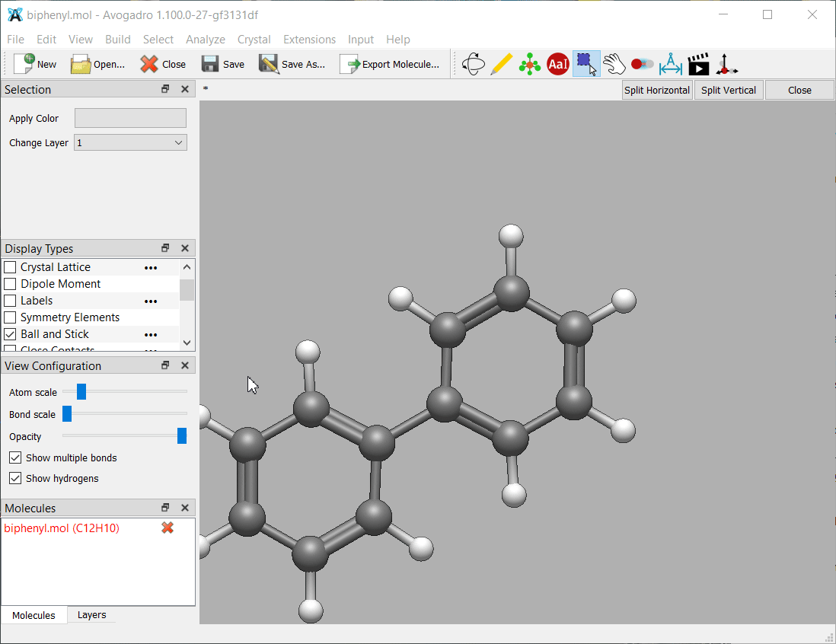The width and height of the screenshot is (836, 644).
Task: Select the Animation clapperboard tool
Action: [698, 65]
